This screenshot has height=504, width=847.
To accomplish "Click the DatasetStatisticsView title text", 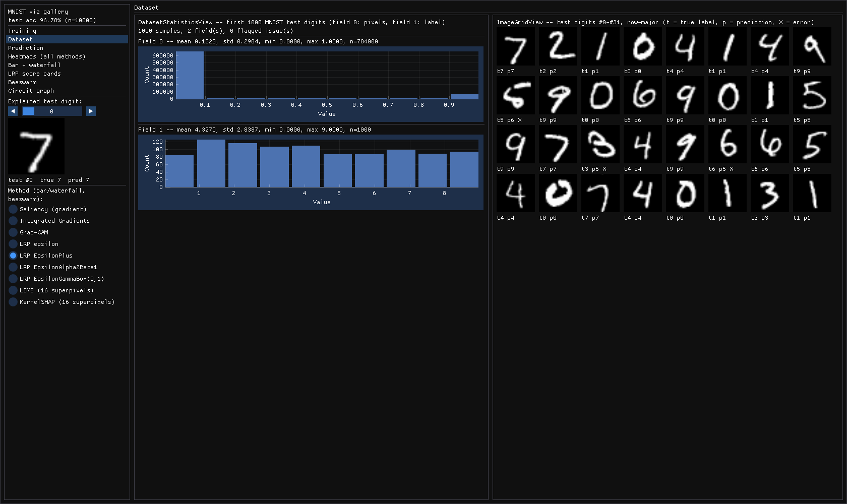I will [x=291, y=22].
